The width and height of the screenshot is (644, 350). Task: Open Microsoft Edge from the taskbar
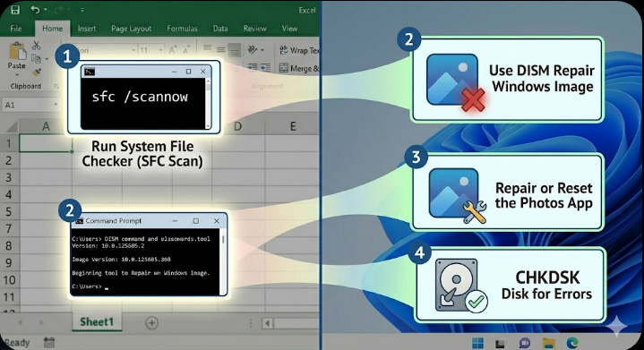(572, 342)
